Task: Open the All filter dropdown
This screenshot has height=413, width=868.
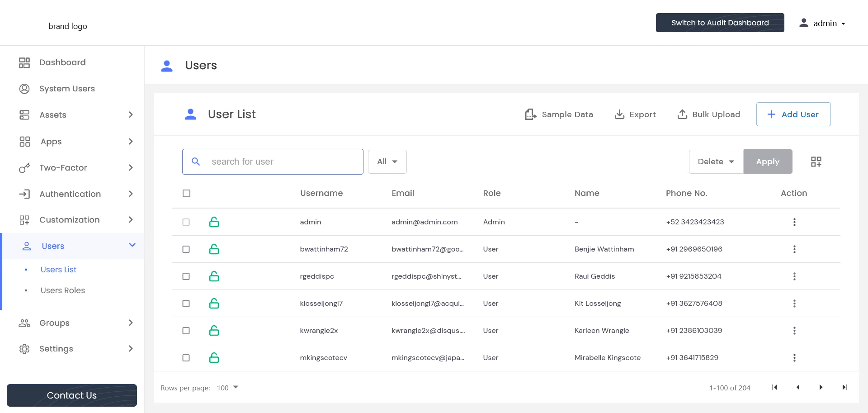Action: 387,161
